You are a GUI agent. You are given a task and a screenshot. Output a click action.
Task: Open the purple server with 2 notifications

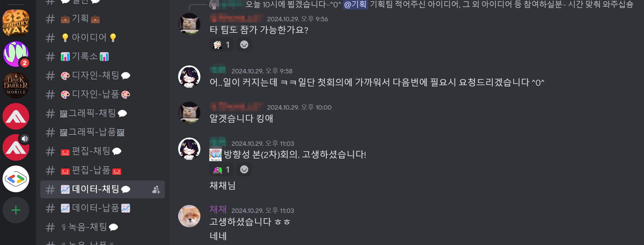pos(16,54)
